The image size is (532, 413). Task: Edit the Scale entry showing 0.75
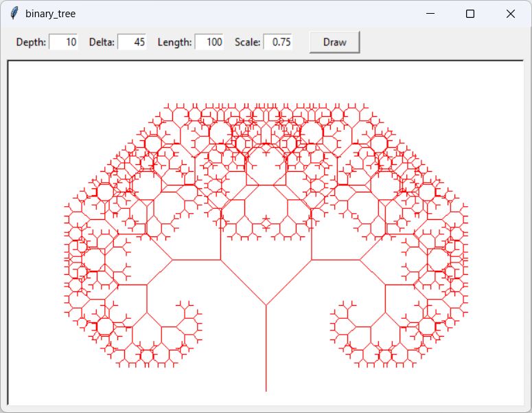click(278, 42)
